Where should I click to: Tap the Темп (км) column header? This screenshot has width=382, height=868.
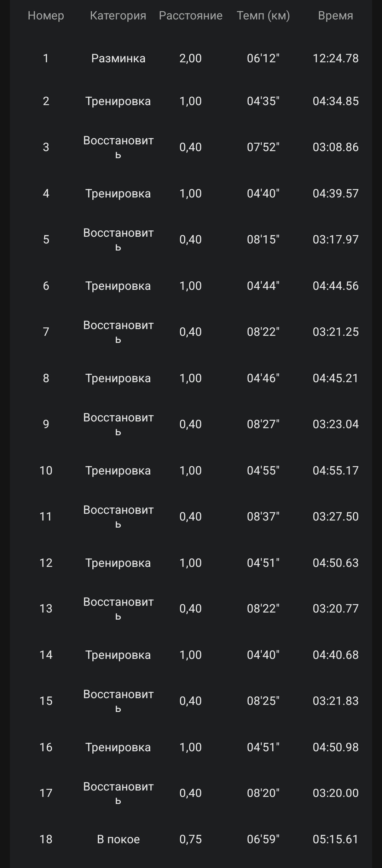point(263,16)
